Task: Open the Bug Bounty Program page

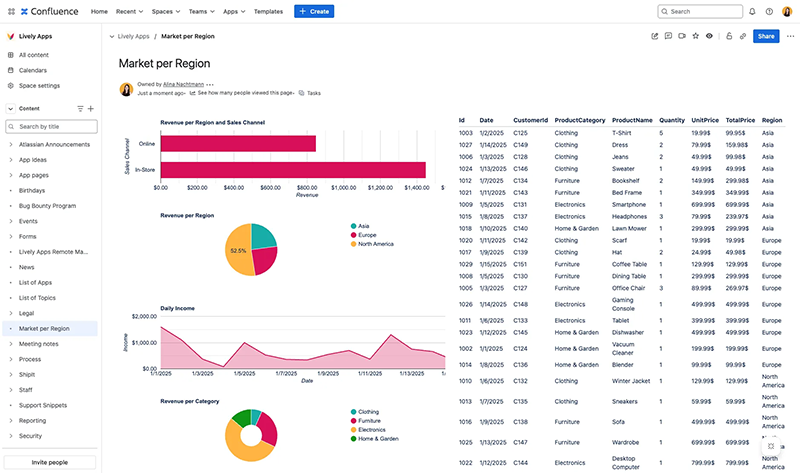Action: tap(47, 206)
